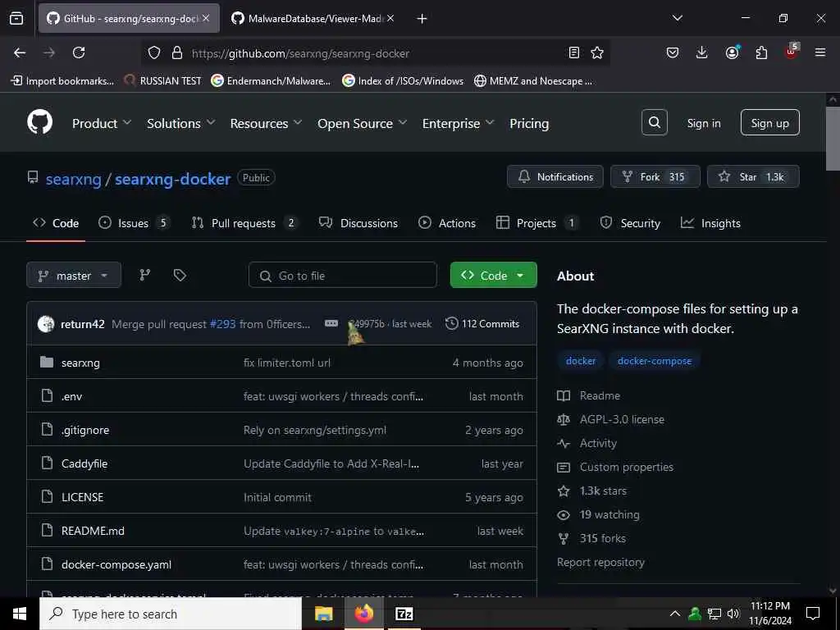Switch to the Issues tab
This screenshot has height=630, width=840.
(x=134, y=223)
